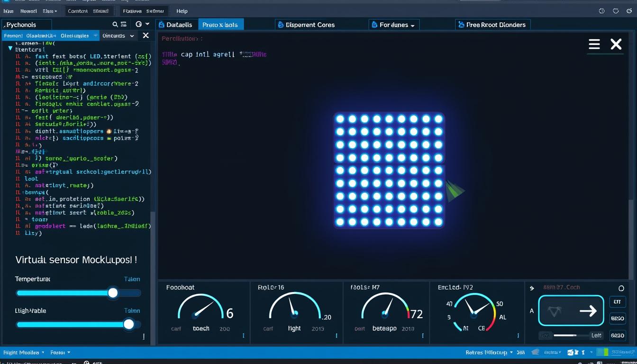Open the hamburger menu in the simulation panel

click(594, 44)
